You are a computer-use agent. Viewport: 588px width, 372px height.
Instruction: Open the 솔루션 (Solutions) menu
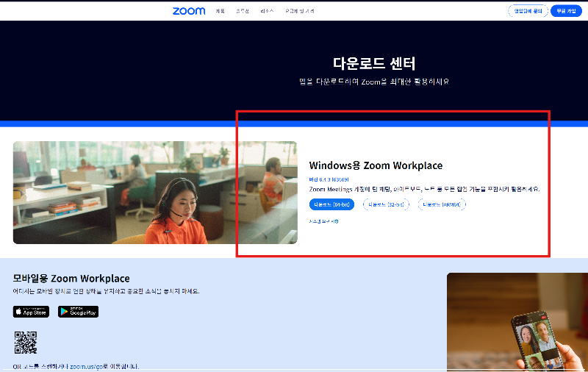tap(243, 11)
